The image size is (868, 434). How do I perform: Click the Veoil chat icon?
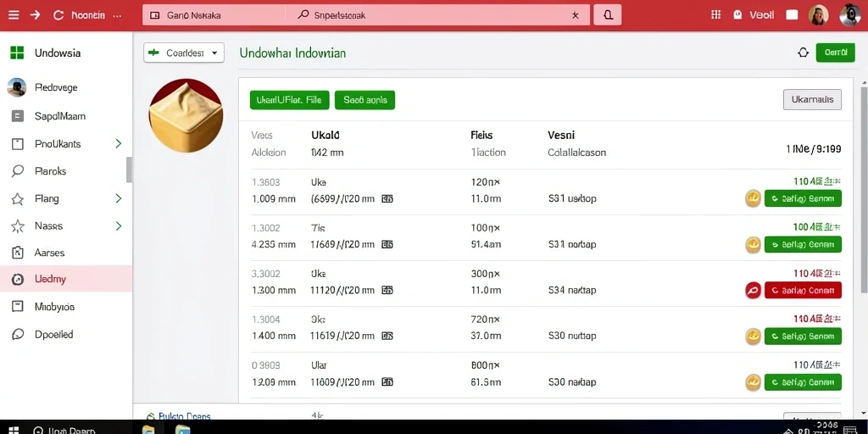pos(737,15)
